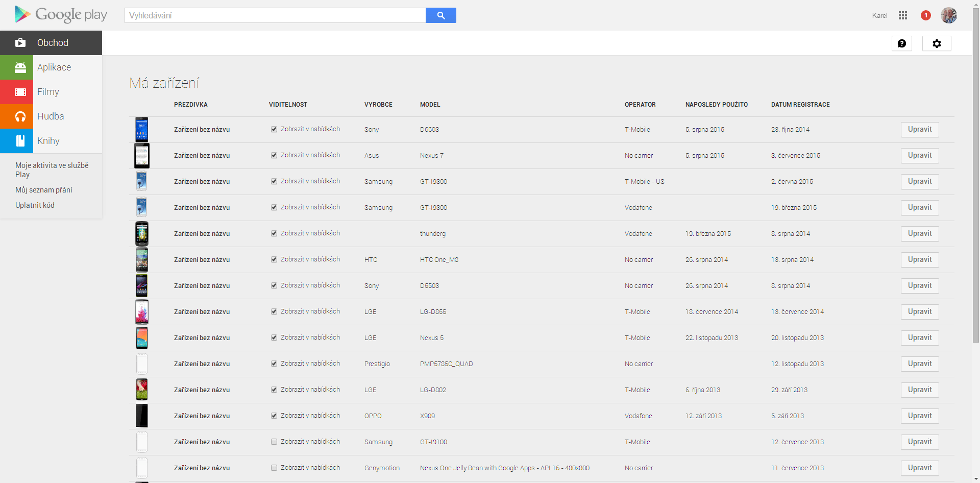Click the LG-D802 device thumbnail
Image resolution: width=980 pixels, height=483 pixels.
(x=142, y=390)
